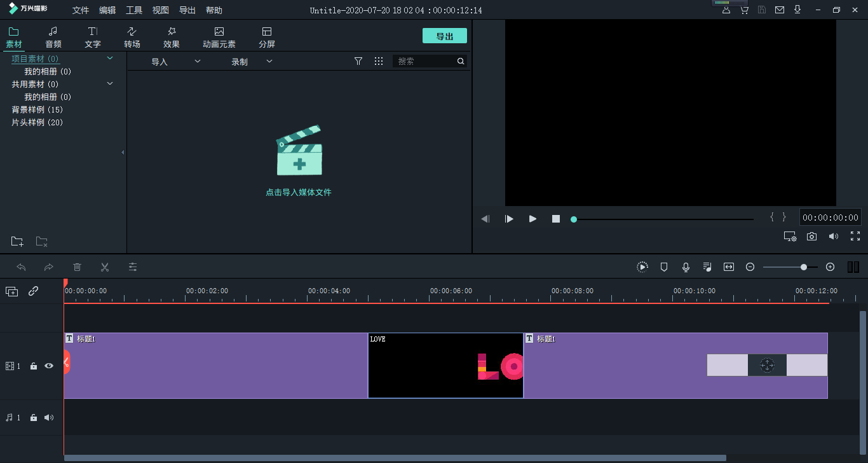Click the add new folder icon
The height and width of the screenshot is (463, 868).
[17, 242]
